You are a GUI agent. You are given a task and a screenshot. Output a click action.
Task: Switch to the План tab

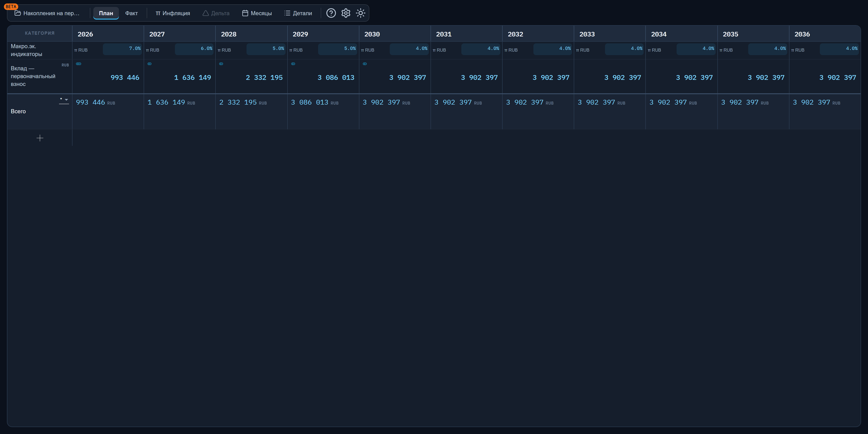(106, 13)
